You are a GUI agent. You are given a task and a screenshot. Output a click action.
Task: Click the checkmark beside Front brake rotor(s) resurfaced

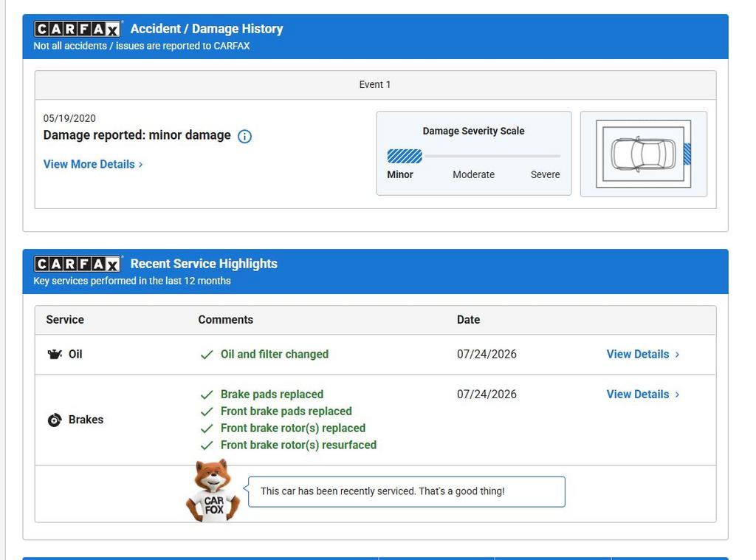207,445
